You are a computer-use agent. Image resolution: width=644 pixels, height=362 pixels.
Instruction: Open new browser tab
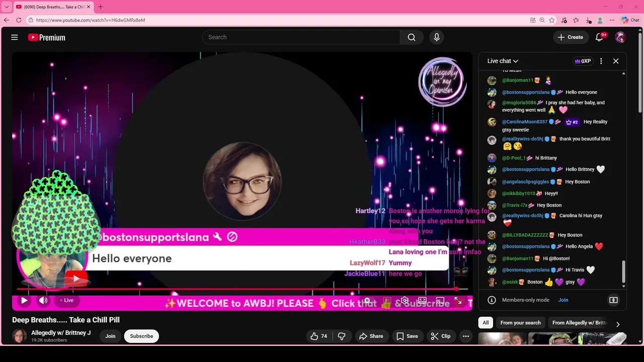(100, 7)
